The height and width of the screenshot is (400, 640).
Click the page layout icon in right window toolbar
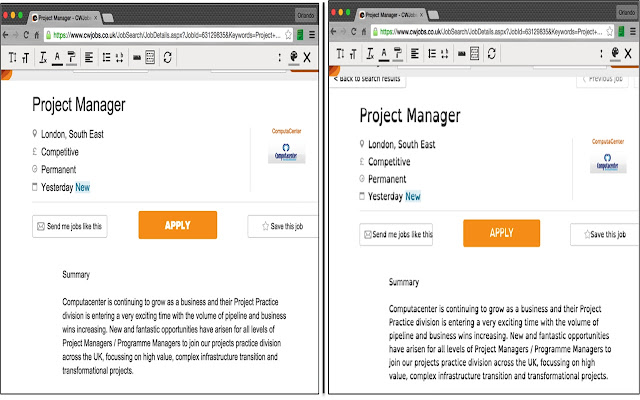(x=474, y=53)
